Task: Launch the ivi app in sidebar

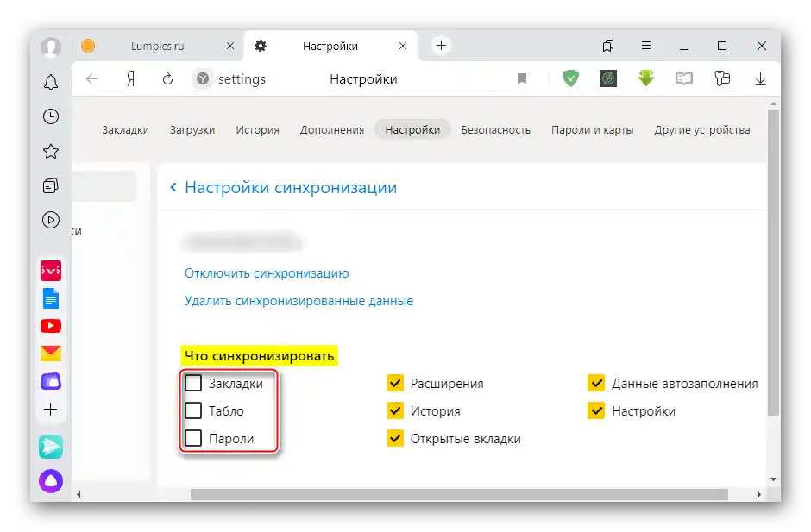Action: pyautogui.click(x=51, y=271)
